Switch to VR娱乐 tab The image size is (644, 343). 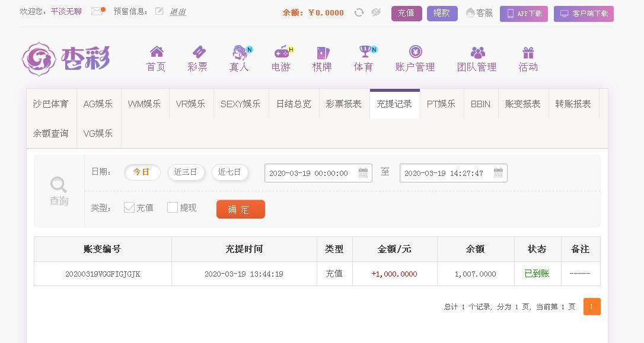pos(191,104)
